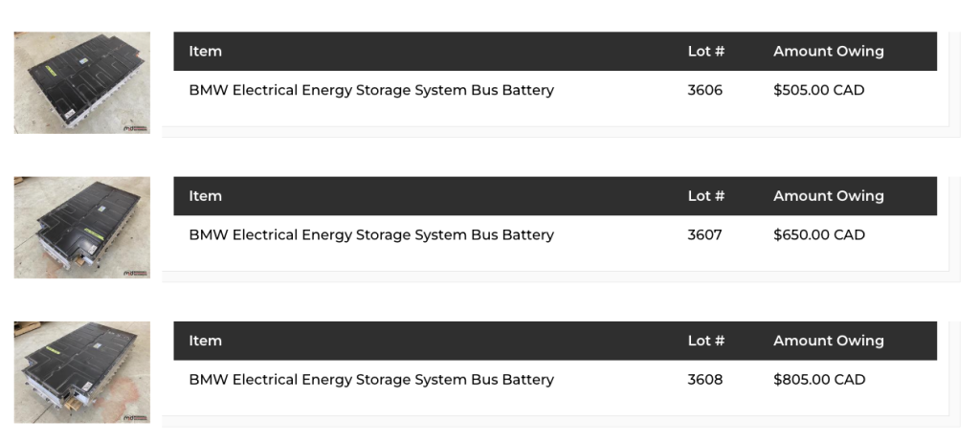Viewport: 980px width, 442px height.
Task: Open the lot 3608 battery thumbnail
Action: [x=82, y=372]
